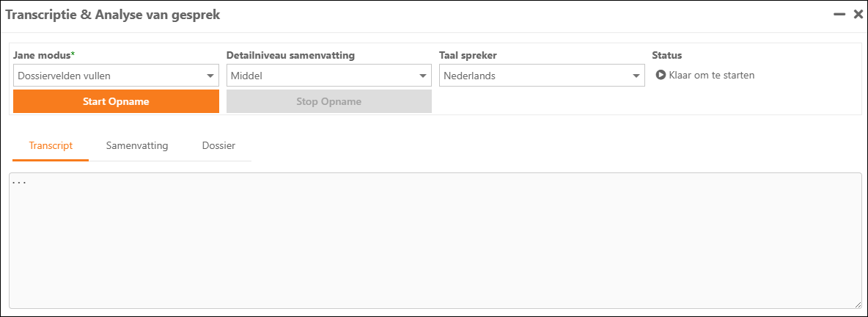Click the play icon next to status
The image size is (868, 317).
pyautogui.click(x=660, y=75)
